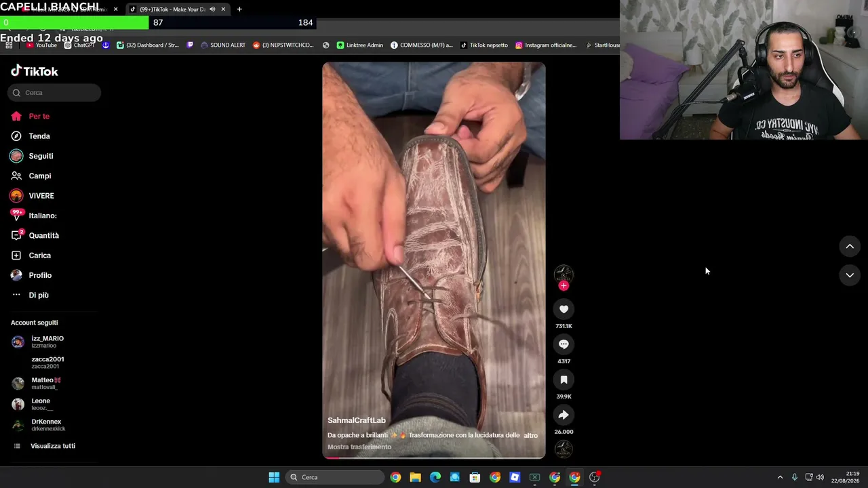
Task: Open the ChatGPT bookmark
Action: (80, 45)
